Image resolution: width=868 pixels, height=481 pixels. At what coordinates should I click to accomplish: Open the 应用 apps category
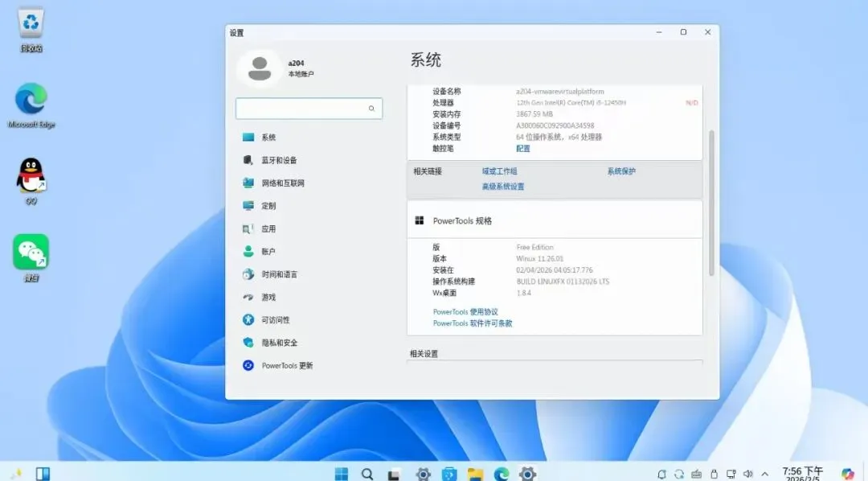tap(268, 228)
